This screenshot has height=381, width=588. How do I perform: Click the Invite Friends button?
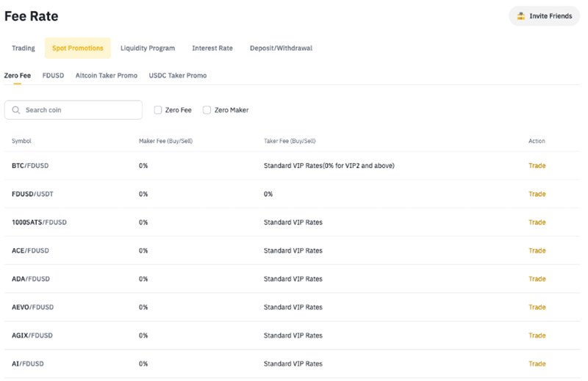(x=544, y=16)
